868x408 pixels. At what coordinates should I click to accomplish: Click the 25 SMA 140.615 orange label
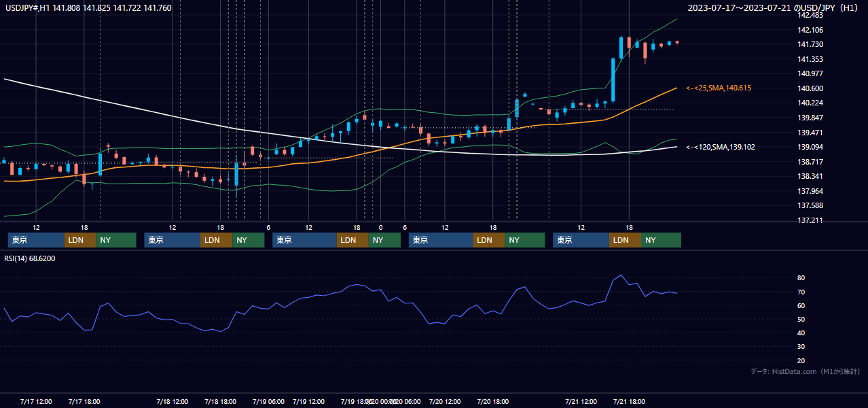point(719,88)
